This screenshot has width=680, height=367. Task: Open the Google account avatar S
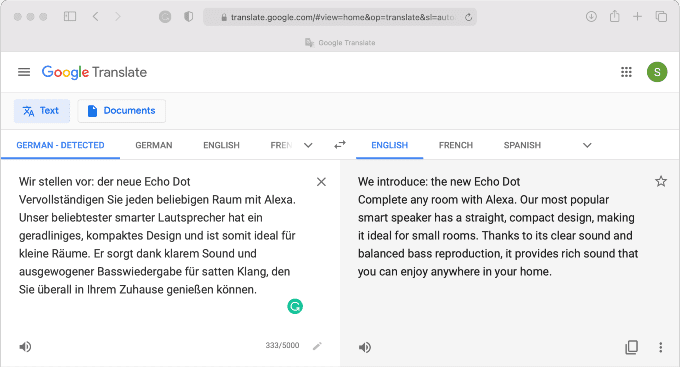pyautogui.click(x=657, y=72)
